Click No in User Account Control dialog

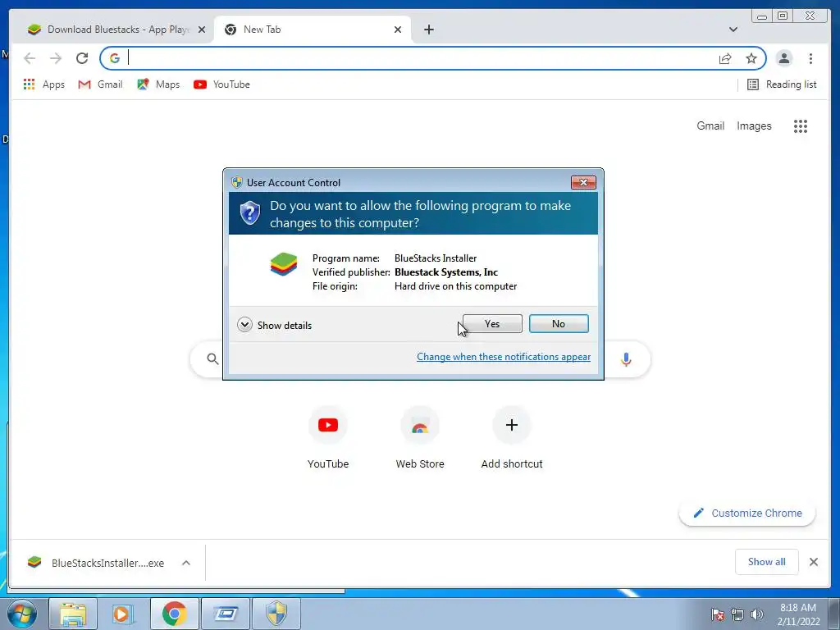[x=559, y=323]
